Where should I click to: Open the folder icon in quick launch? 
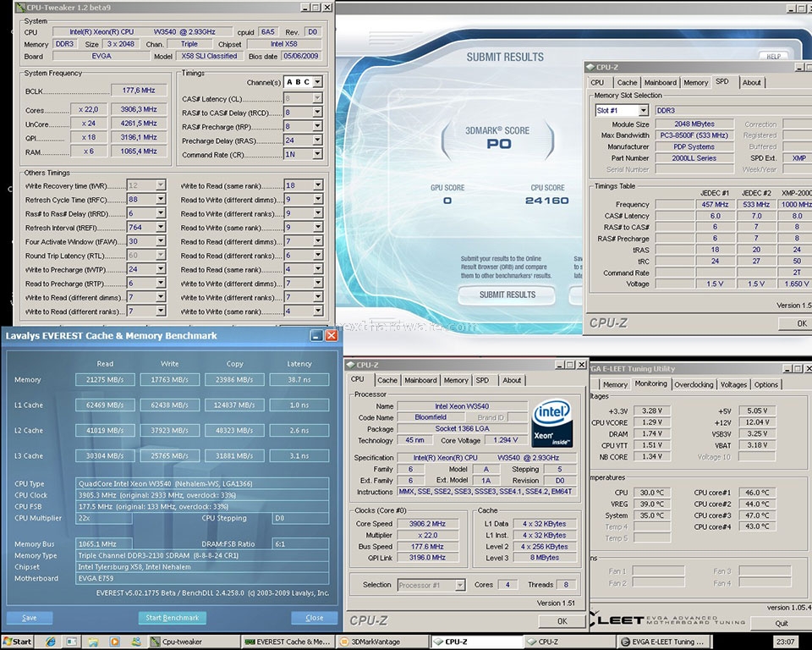tap(93, 642)
